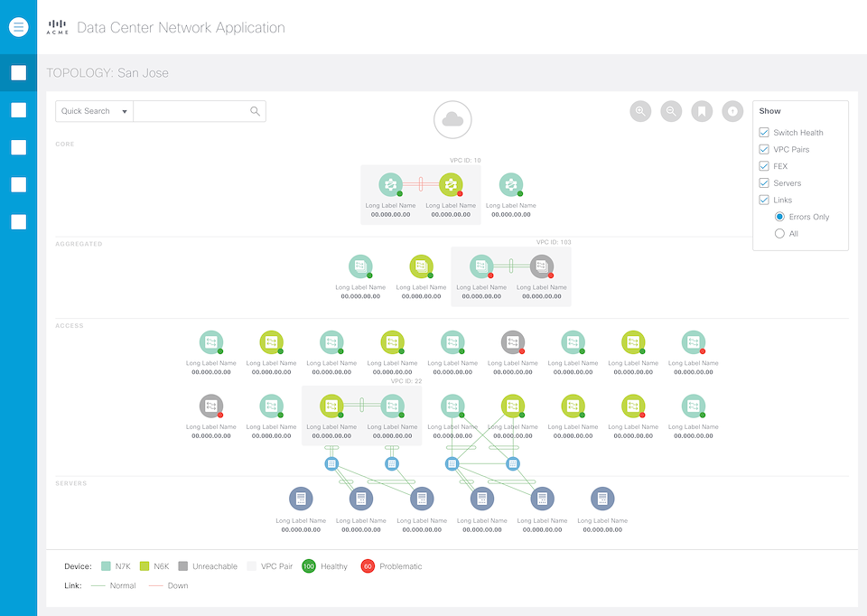Click the N6K legend color swatch
This screenshot has width=867, height=616.
(144, 566)
